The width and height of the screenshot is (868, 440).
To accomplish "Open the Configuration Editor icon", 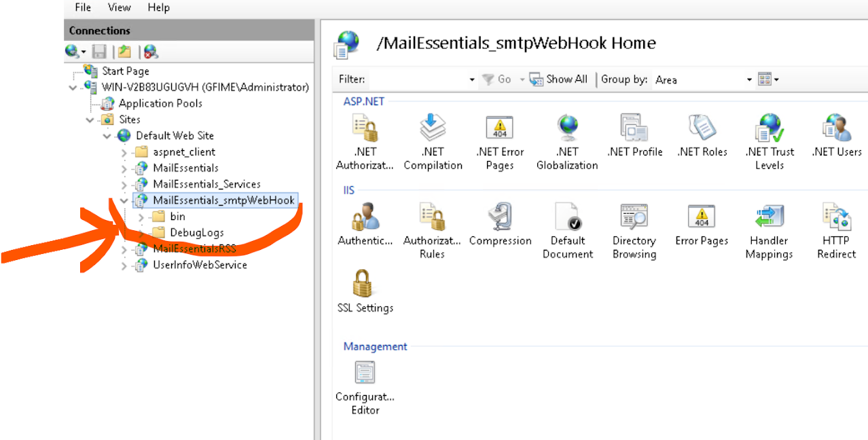I will 365,373.
